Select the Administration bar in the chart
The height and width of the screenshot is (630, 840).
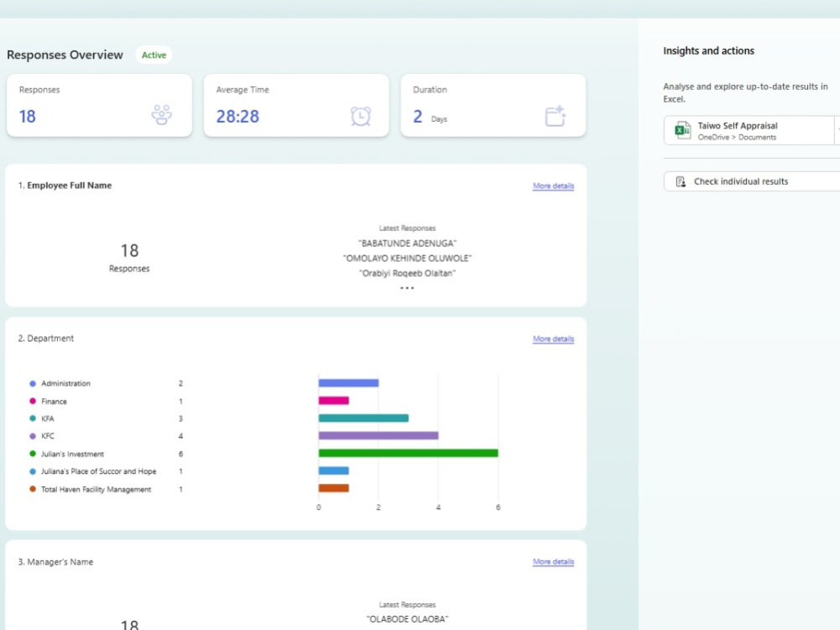(349, 383)
